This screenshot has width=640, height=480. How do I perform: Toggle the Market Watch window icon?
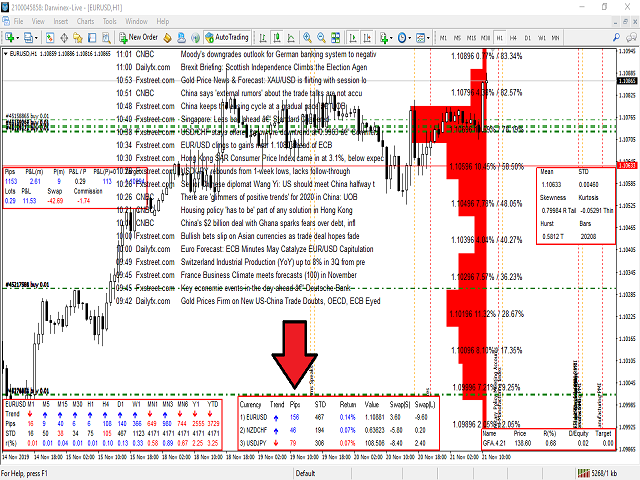[50, 38]
